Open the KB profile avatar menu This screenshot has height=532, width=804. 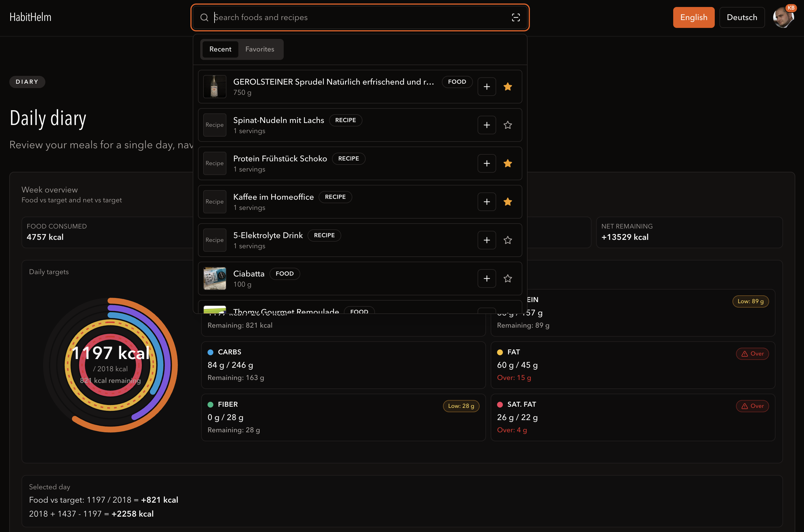784,17
